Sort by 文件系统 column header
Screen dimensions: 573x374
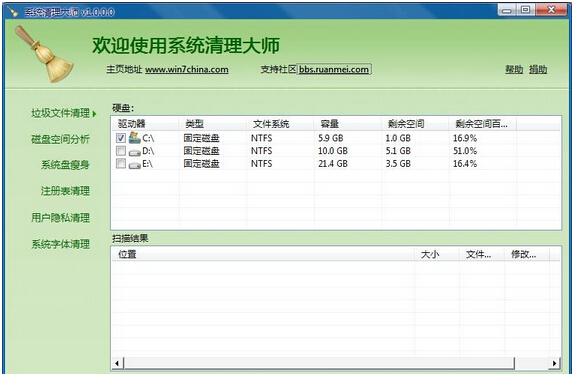click(280, 124)
